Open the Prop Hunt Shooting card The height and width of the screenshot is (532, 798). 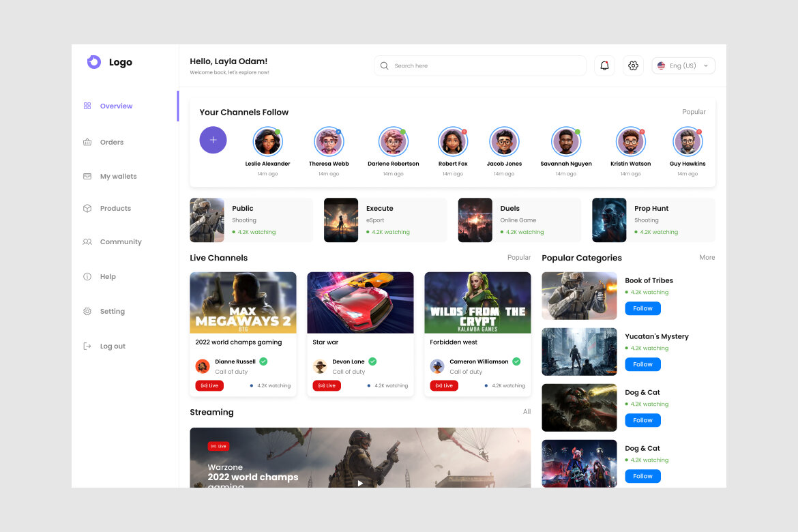(653, 220)
